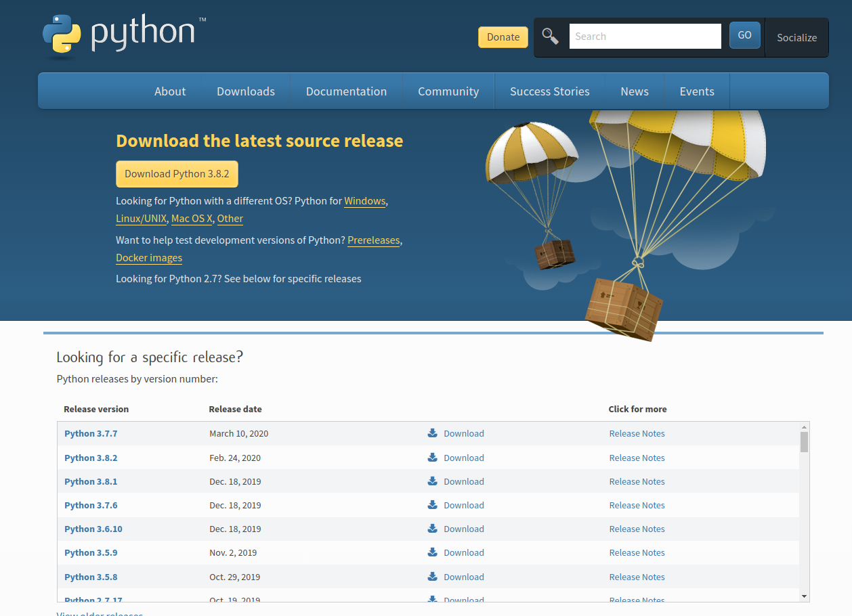Open the Linux/UNIX download link
The width and height of the screenshot is (852, 616).
(141, 219)
